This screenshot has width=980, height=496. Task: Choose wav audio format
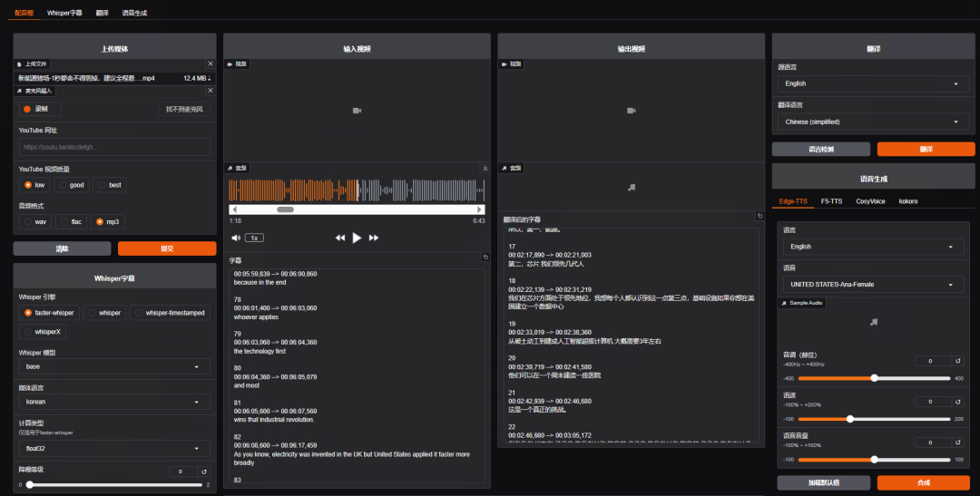[x=35, y=222]
